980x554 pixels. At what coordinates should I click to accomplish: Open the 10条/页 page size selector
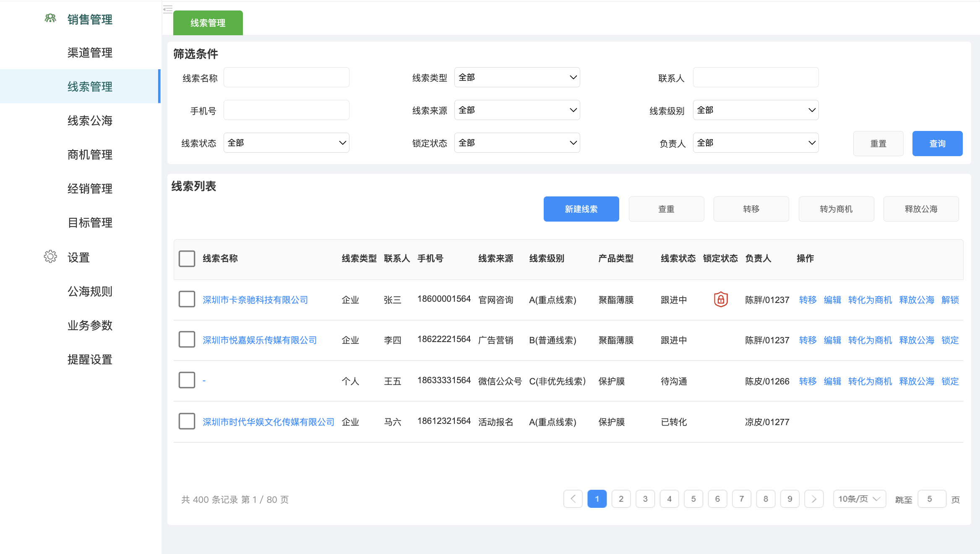(x=860, y=499)
